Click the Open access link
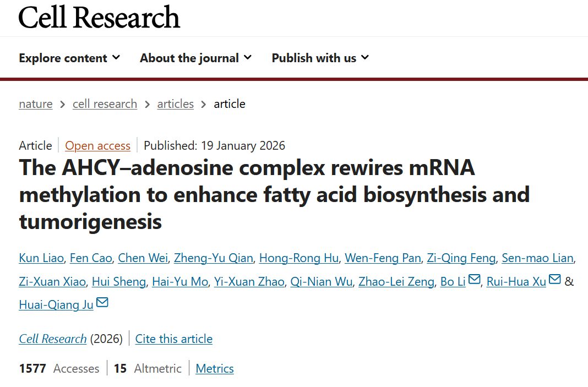The image size is (588, 387). (x=97, y=146)
